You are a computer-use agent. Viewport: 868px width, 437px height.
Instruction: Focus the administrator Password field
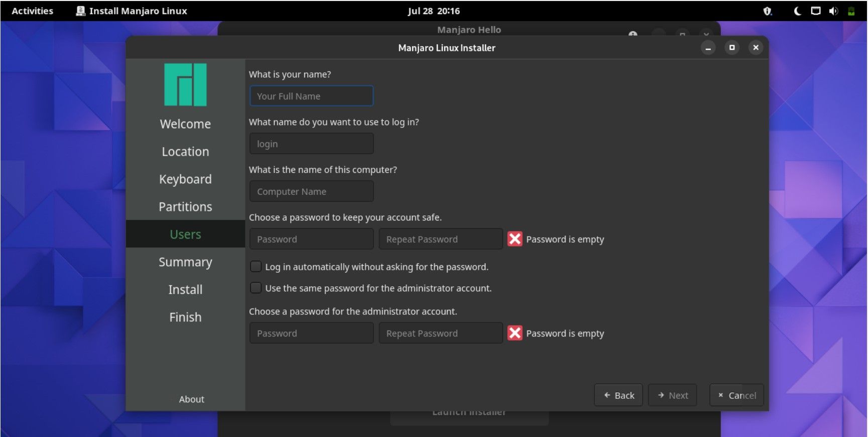coord(311,333)
